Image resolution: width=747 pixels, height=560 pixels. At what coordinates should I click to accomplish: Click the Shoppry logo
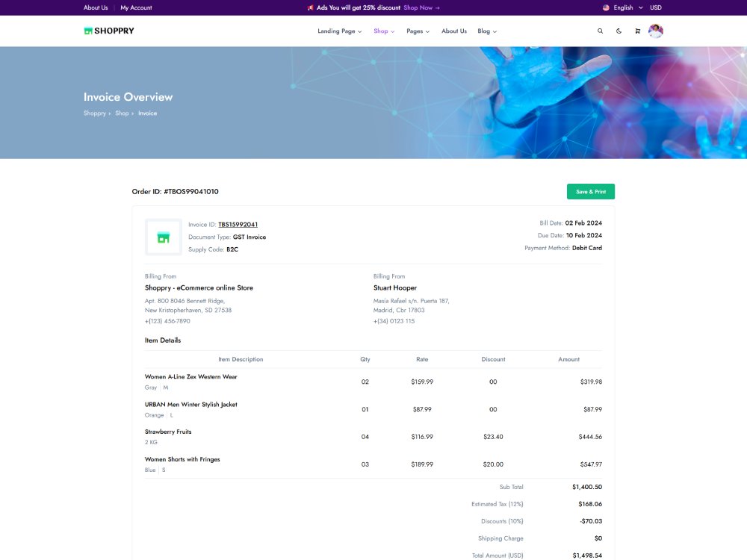109,31
